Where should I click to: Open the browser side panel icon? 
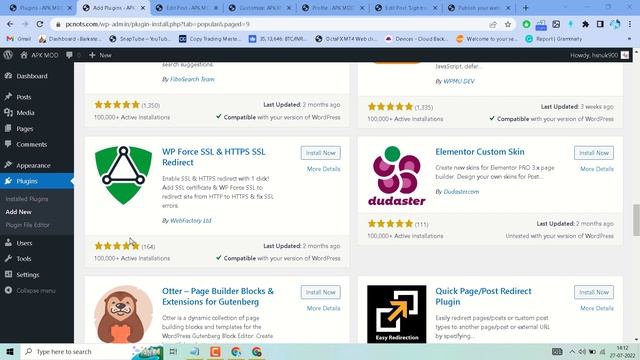coord(600,24)
